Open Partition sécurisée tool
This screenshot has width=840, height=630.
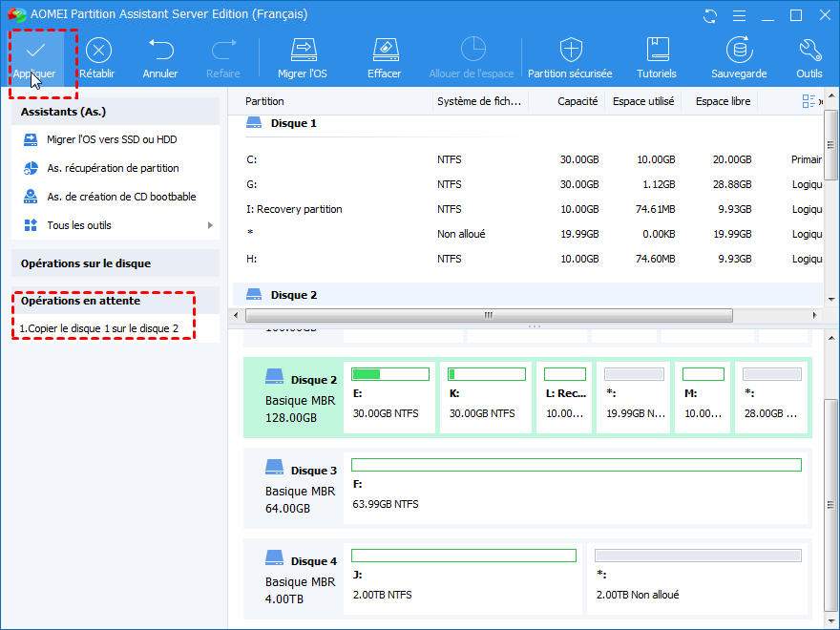[x=570, y=59]
